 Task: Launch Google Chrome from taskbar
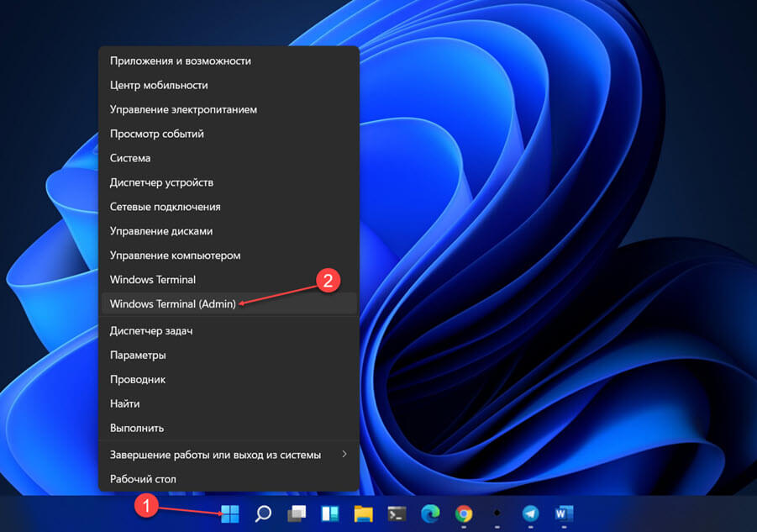pyautogui.click(x=464, y=514)
